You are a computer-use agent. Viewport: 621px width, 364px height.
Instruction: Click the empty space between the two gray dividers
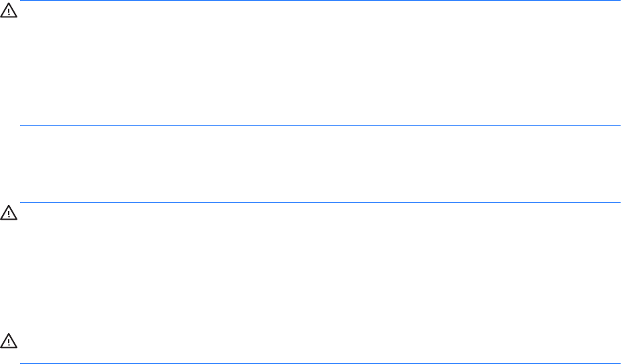click(321, 164)
